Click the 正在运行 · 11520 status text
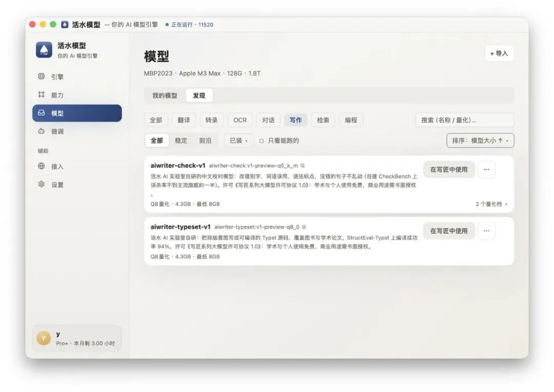 (x=192, y=25)
